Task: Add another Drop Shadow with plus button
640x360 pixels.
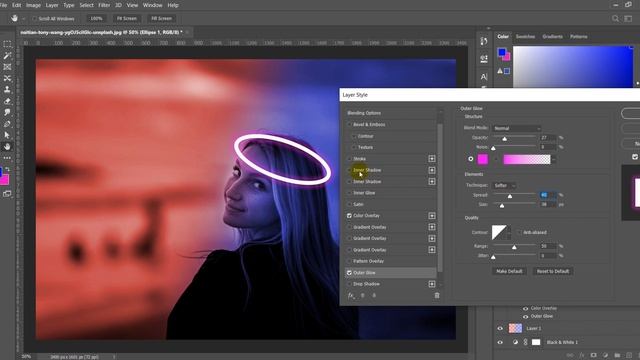Action: point(432,284)
